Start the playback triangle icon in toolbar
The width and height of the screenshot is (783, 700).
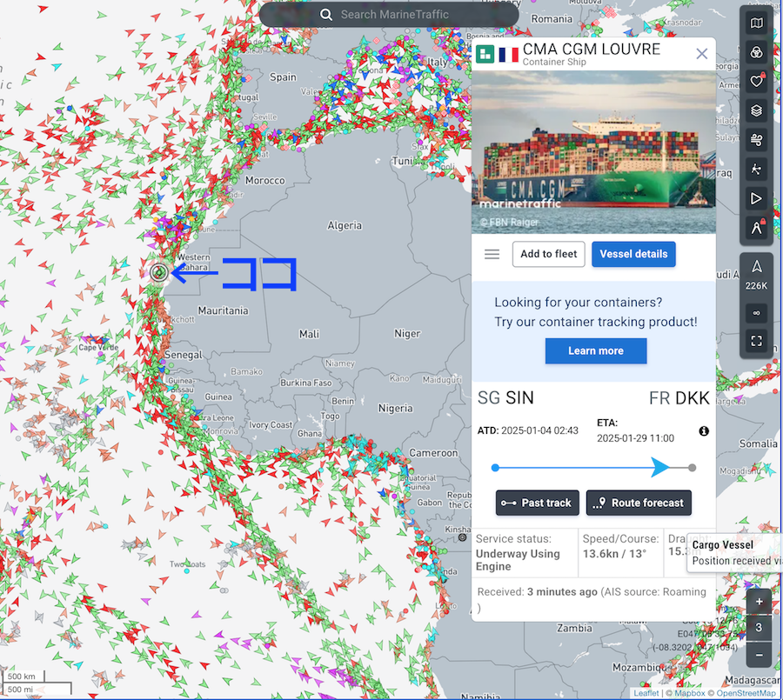click(x=757, y=199)
